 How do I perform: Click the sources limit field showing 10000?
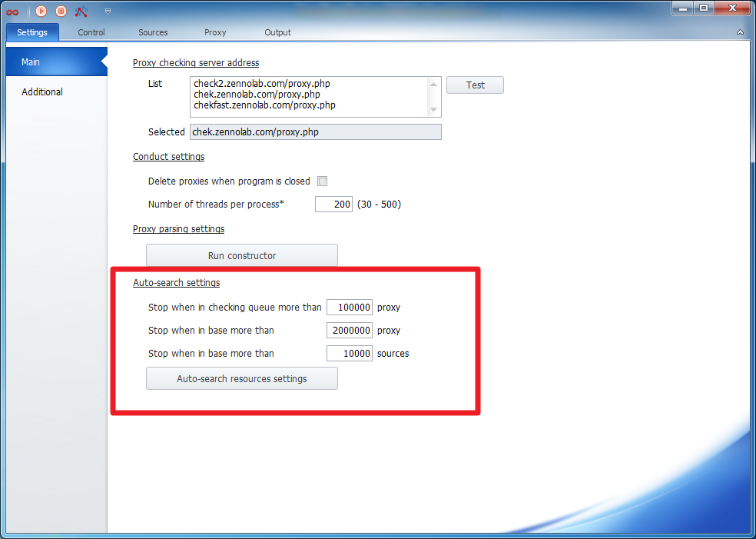point(350,354)
